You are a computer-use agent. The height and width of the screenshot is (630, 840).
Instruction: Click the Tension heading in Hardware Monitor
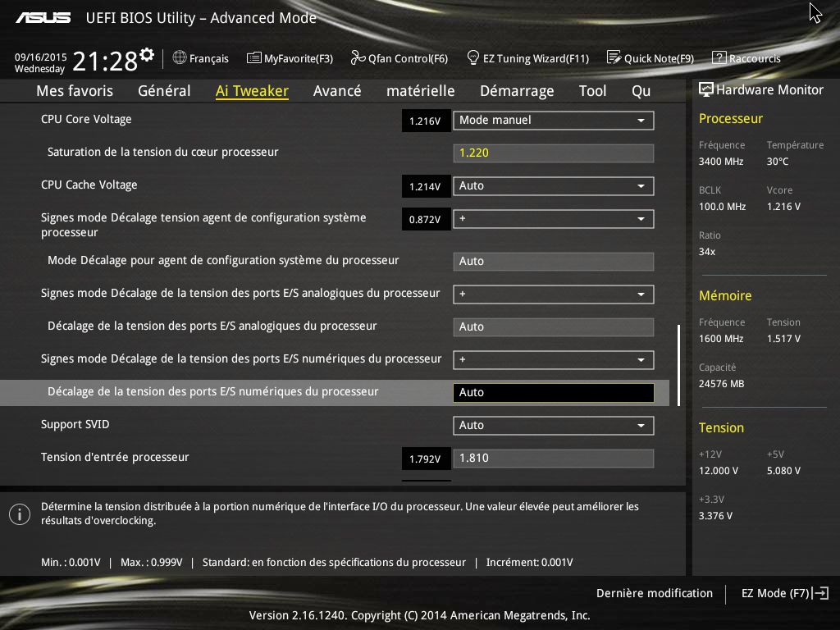pyautogui.click(x=721, y=428)
